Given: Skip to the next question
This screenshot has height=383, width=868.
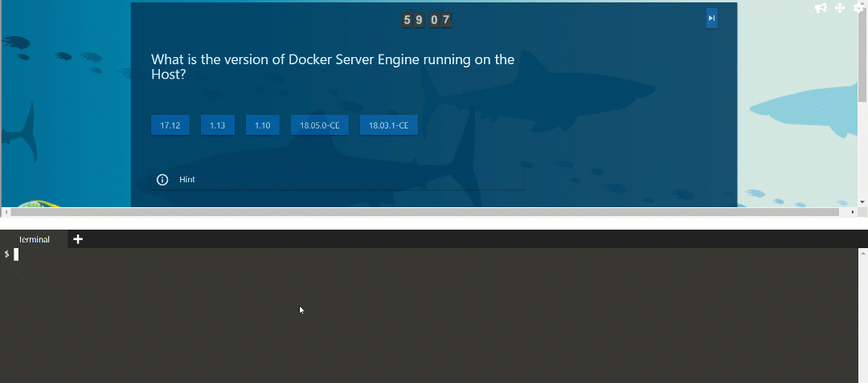Looking at the screenshot, I should pos(712,18).
